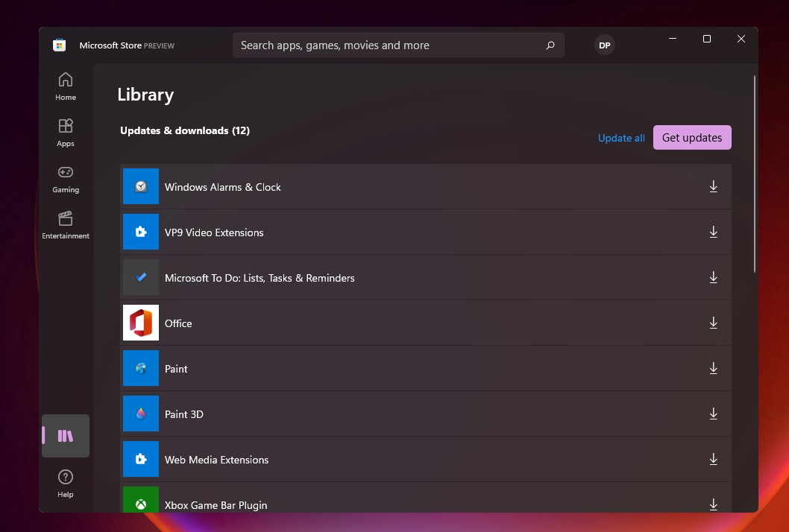Download VP9 Video Extensions update
This screenshot has width=789, height=532.
(x=713, y=232)
